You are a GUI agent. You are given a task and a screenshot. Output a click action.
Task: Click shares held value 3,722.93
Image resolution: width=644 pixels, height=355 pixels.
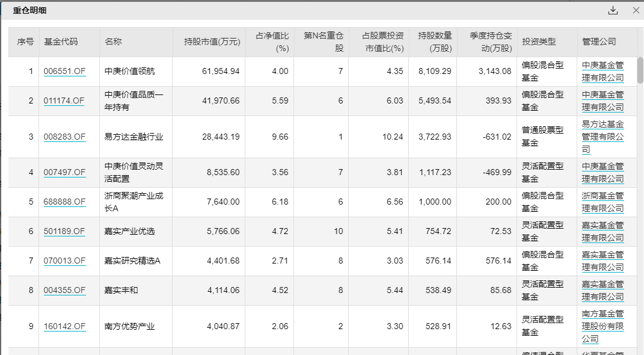[x=435, y=137]
